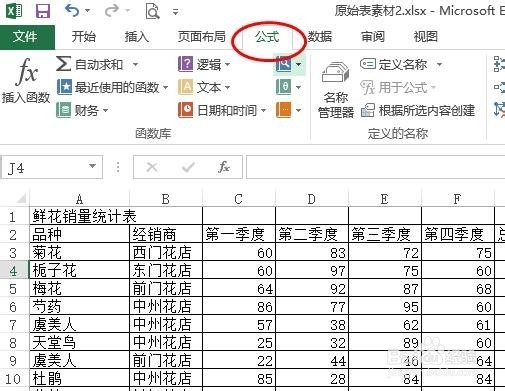Click the Undo arrow icon
This screenshot has height=391, width=505.
(x=72, y=11)
